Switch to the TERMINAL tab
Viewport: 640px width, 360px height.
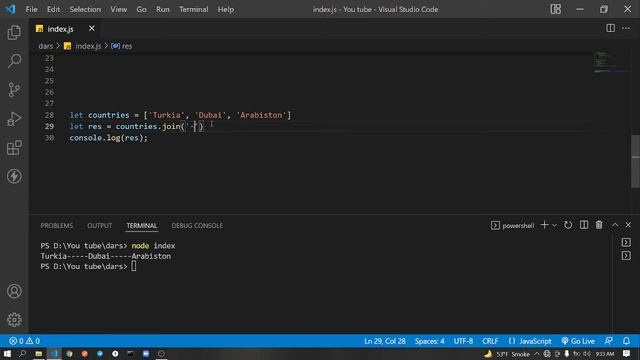pyautogui.click(x=142, y=225)
